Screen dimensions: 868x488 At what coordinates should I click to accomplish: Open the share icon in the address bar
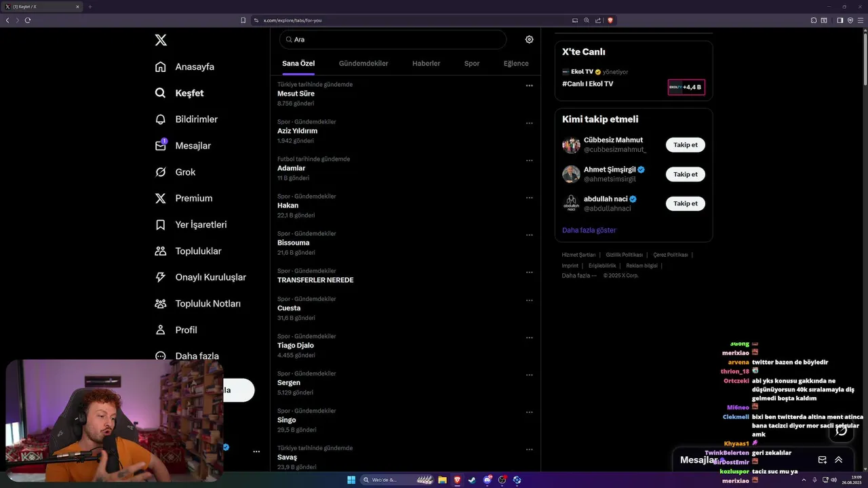[598, 20]
